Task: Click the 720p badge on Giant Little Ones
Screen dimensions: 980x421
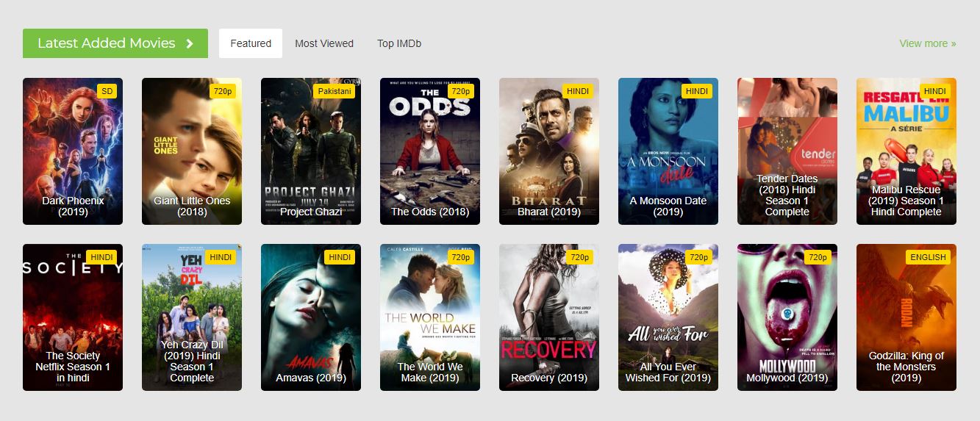Action: (x=223, y=91)
